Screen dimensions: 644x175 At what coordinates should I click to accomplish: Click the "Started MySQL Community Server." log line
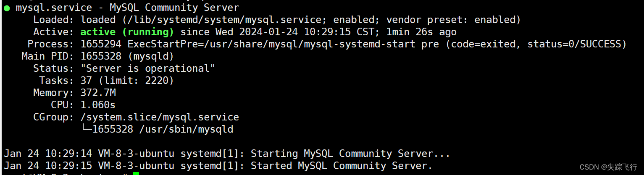341,166
